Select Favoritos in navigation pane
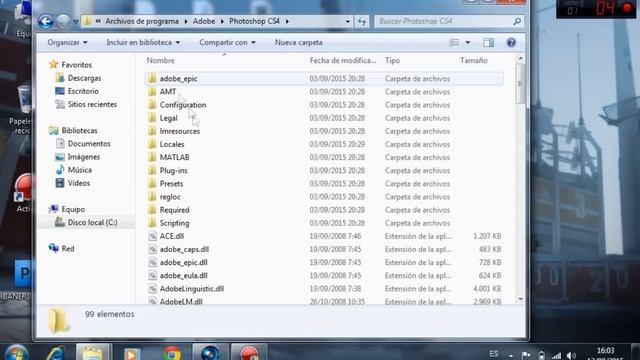 pyautogui.click(x=76, y=65)
